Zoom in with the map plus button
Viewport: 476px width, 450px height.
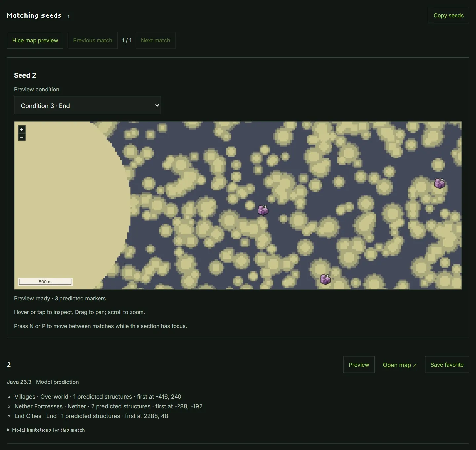22,129
